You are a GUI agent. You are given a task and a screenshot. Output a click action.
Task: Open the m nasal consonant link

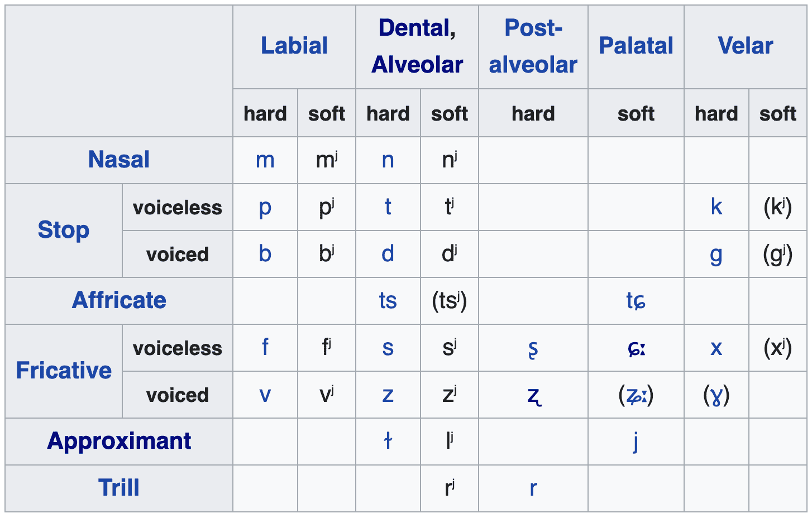265,160
